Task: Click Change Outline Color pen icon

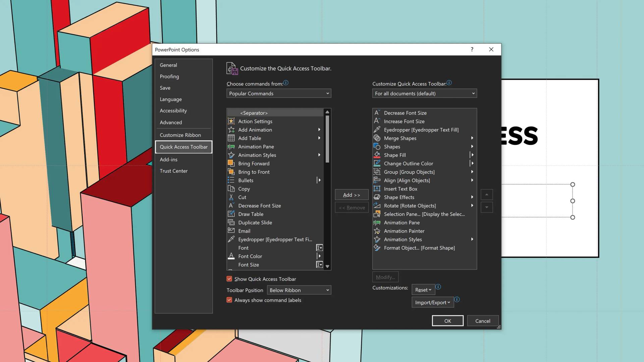Action: (377, 163)
